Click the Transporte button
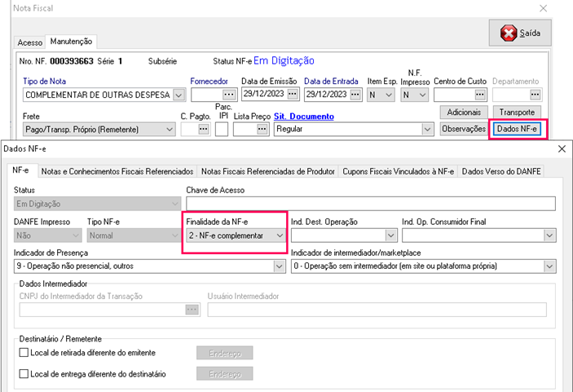This screenshot has height=392, width=573. tap(517, 112)
